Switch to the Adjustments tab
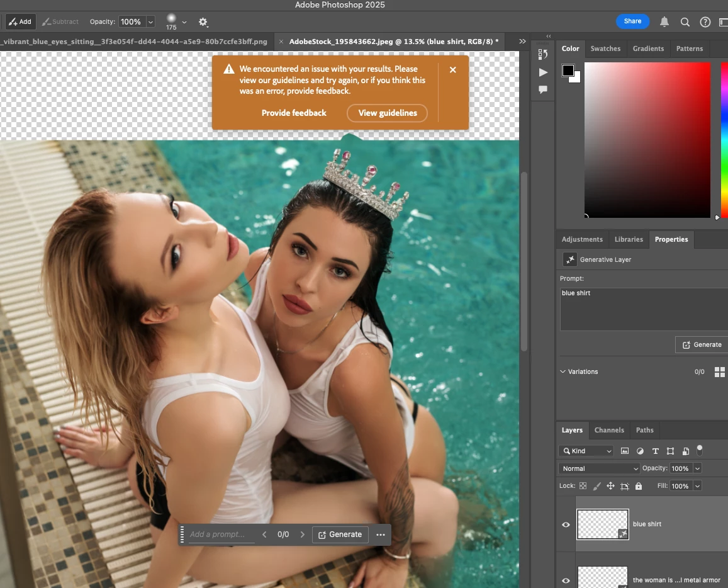 point(582,239)
